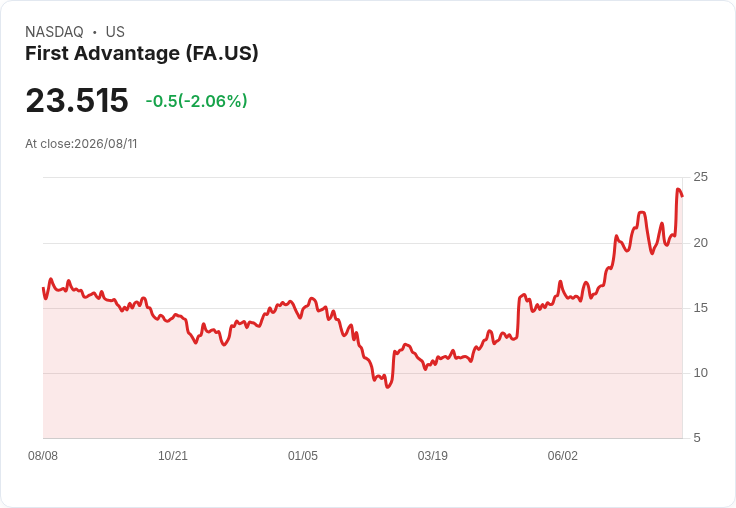Click the chart's highest peak near 24

678,189
